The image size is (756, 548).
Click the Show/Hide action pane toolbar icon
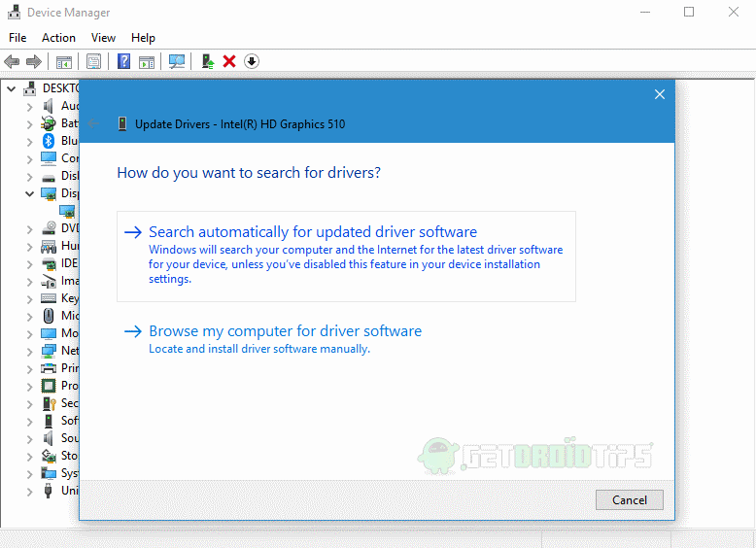(x=147, y=61)
